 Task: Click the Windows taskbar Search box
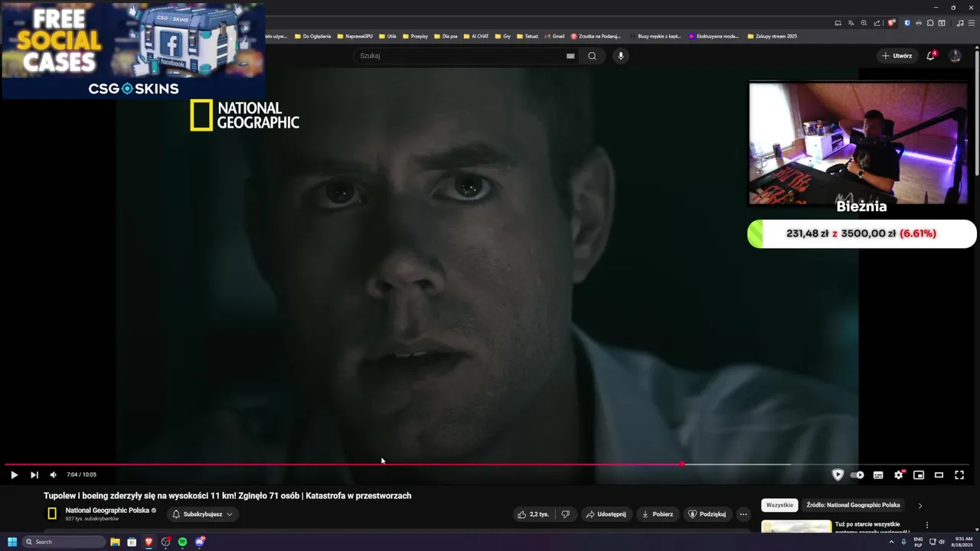pos(64,542)
